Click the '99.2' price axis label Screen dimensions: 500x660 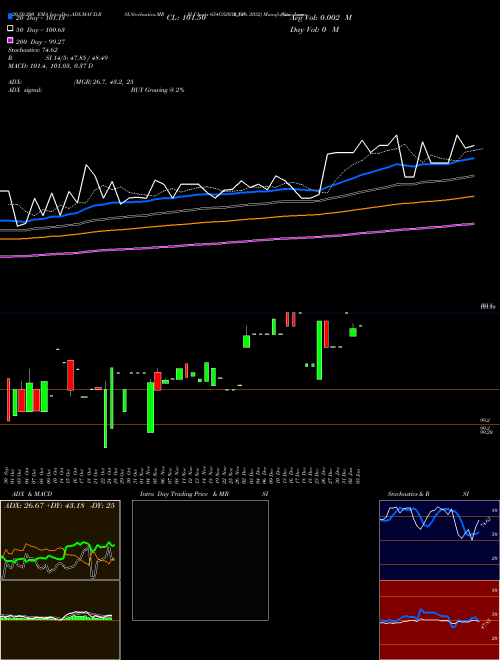(x=485, y=420)
